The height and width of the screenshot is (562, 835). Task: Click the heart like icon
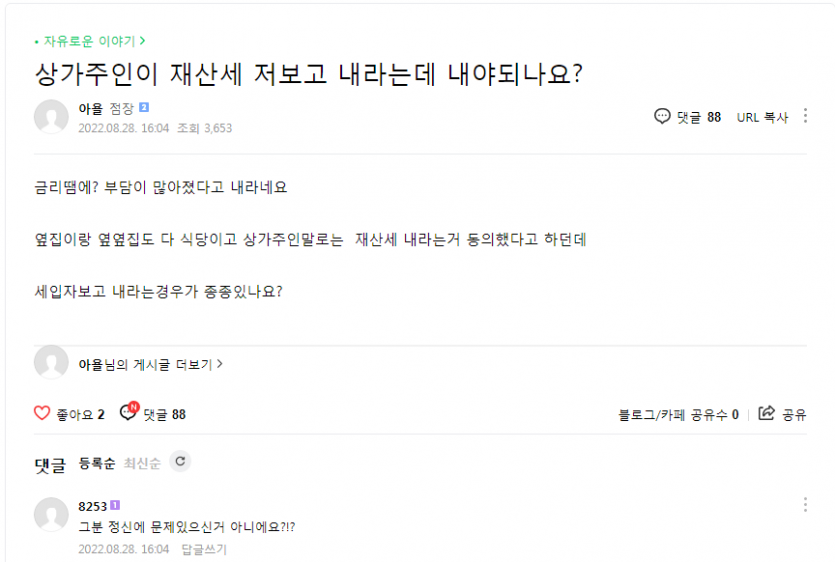pyautogui.click(x=42, y=413)
